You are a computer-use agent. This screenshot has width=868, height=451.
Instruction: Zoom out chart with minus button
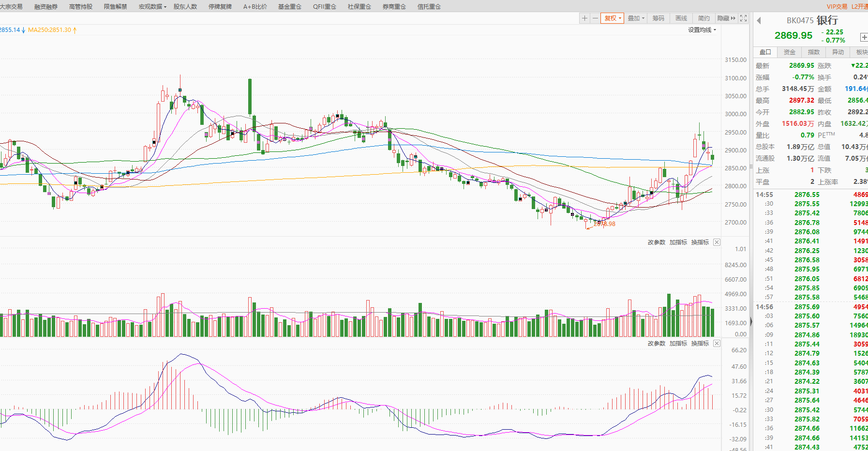(x=595, y=18)
